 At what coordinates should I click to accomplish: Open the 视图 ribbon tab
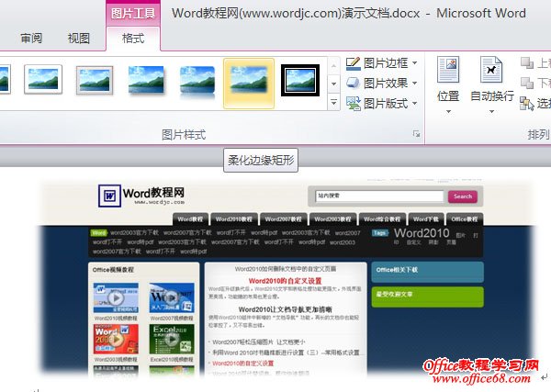click(79, 38)
